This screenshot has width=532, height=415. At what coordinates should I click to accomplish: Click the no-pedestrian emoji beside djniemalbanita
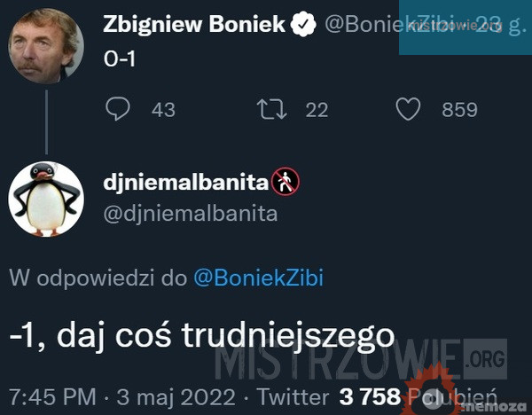[285, 183]
